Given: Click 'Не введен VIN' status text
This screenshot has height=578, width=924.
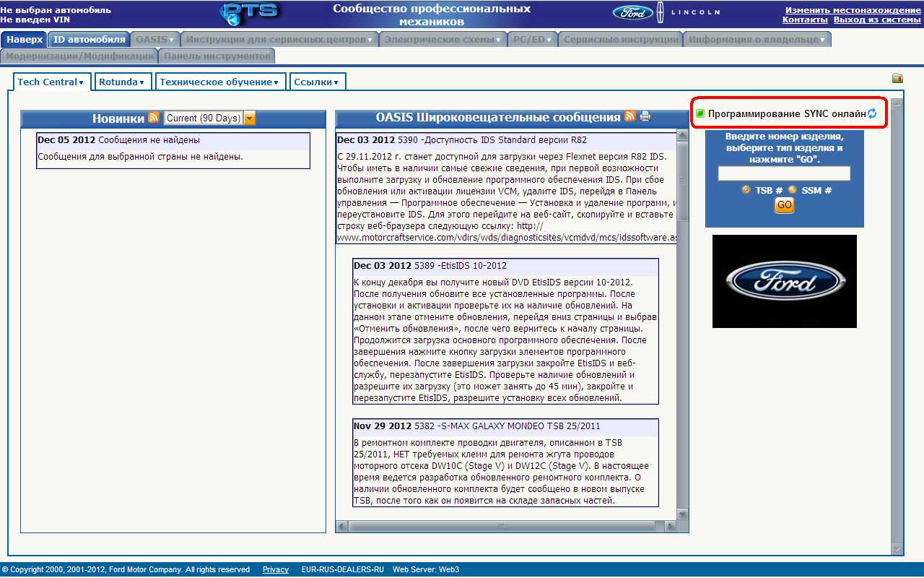Looking at the screenshot, I should point(36,20).
